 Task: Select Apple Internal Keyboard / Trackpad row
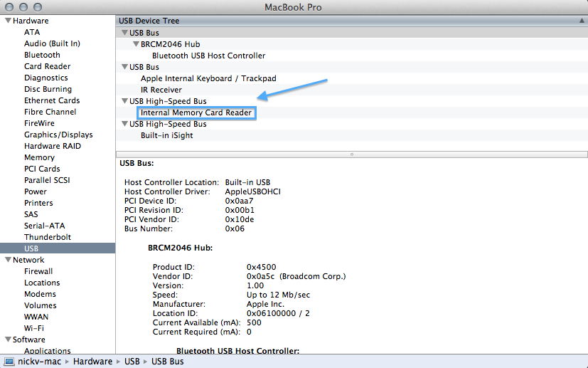point(351,78)
